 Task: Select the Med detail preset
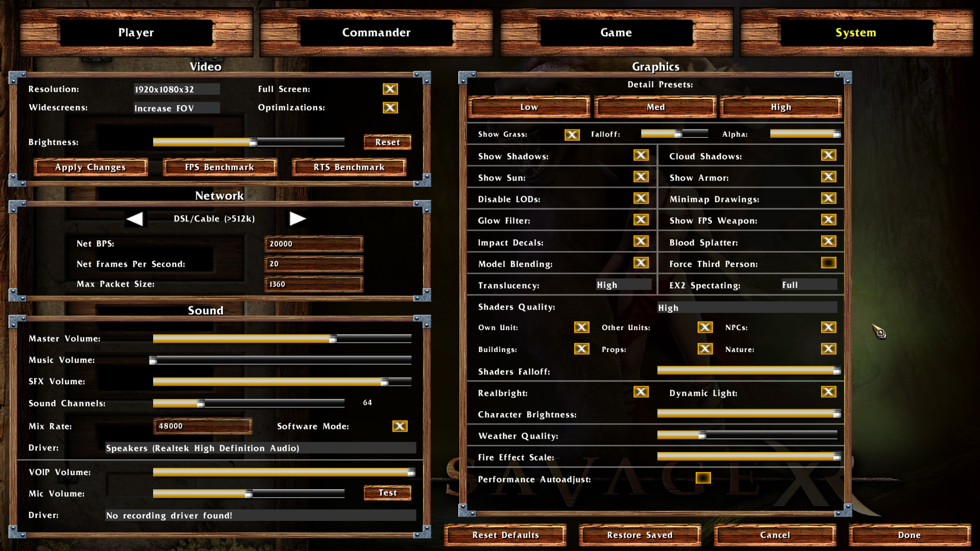click(x=656, y=107)
